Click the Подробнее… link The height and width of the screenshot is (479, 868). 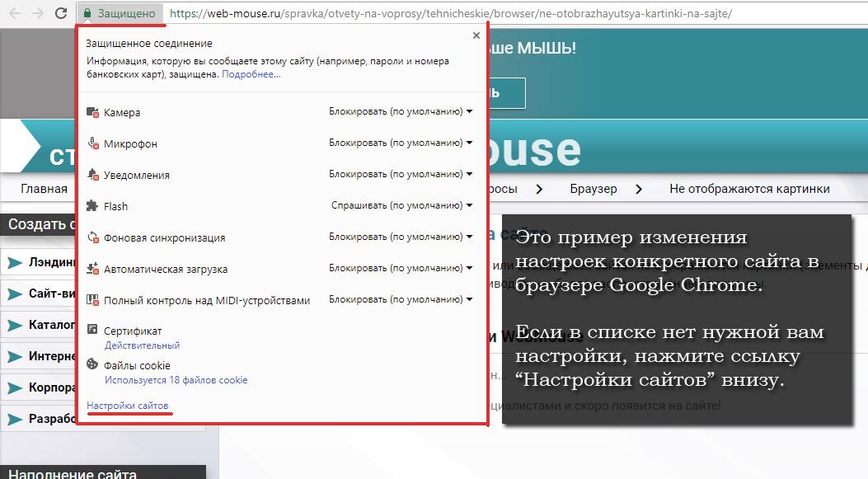point(251,74)
